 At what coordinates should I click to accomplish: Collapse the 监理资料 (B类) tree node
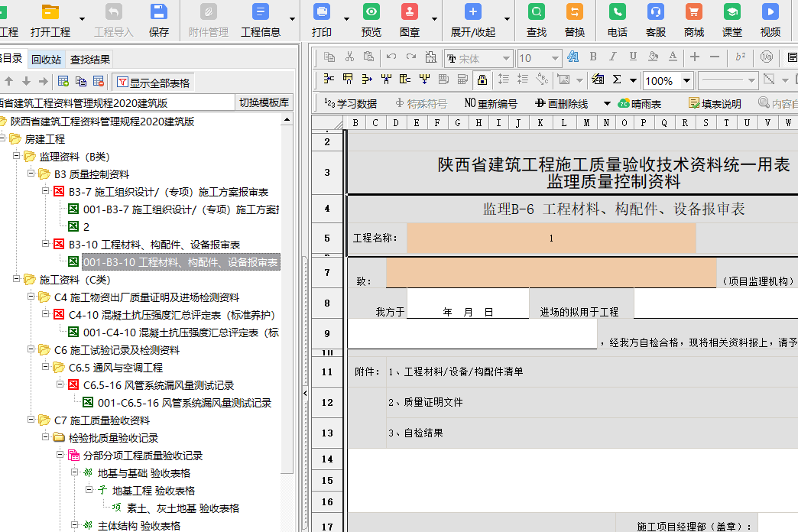pyautogui.click(x=17, y=156)
